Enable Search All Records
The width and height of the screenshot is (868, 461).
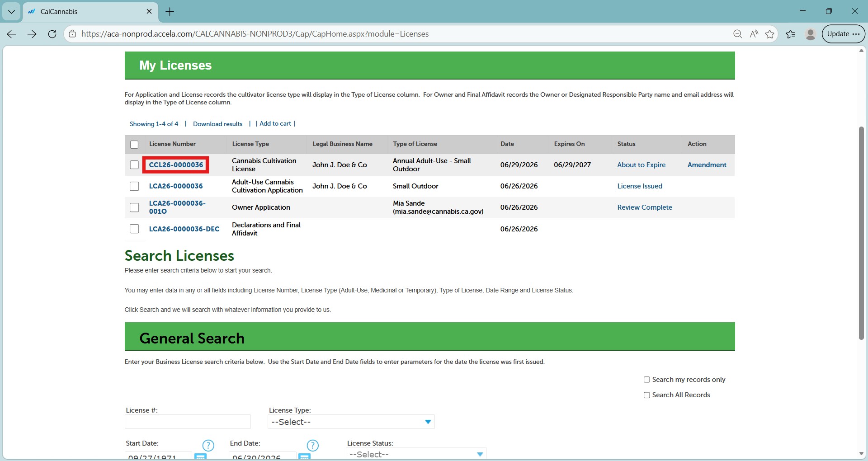(x=647, y=395)
